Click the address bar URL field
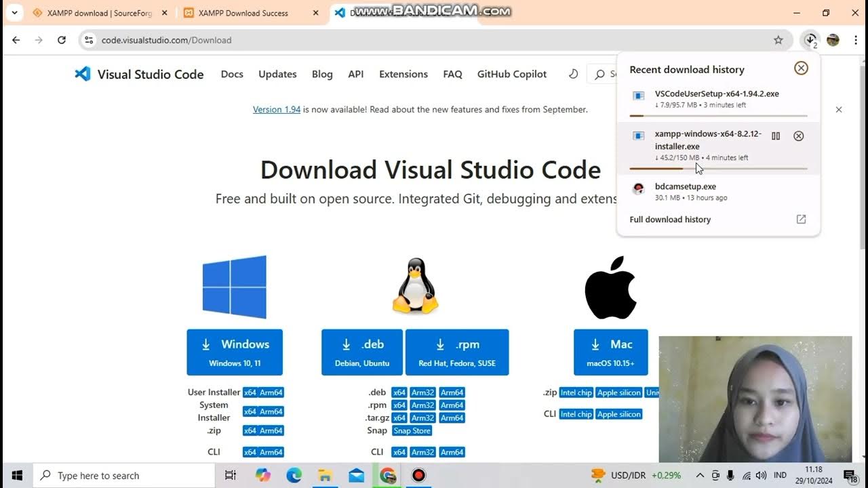The height and width of the screenshot is (488, 868). point(434,40)
